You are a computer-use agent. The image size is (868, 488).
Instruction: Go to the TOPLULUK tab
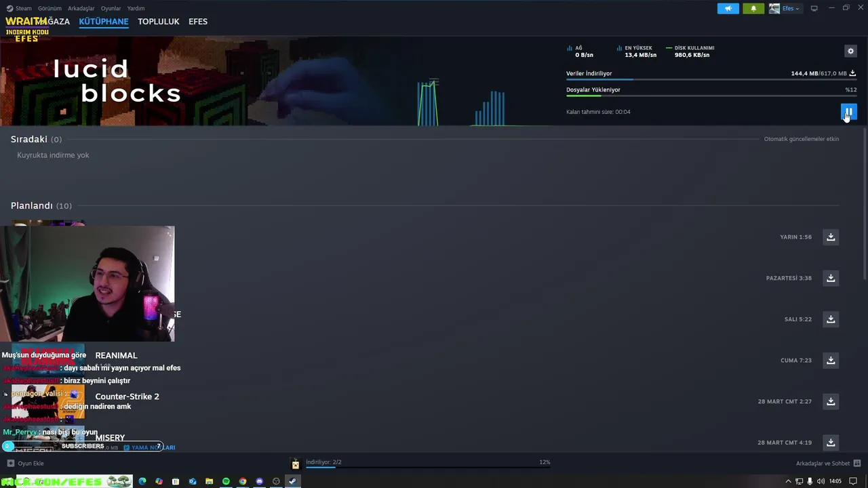pyautogui.click(x=158, y=22)
